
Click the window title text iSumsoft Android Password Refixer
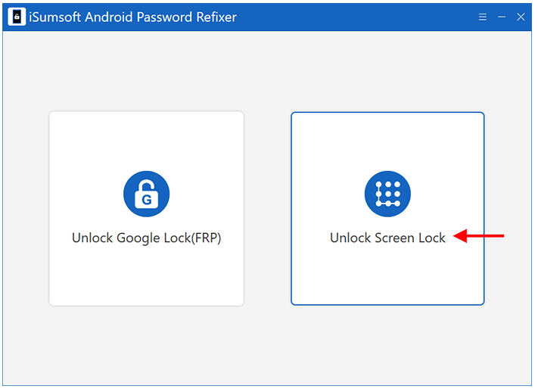pyautogui.click(x=132, y=17)
